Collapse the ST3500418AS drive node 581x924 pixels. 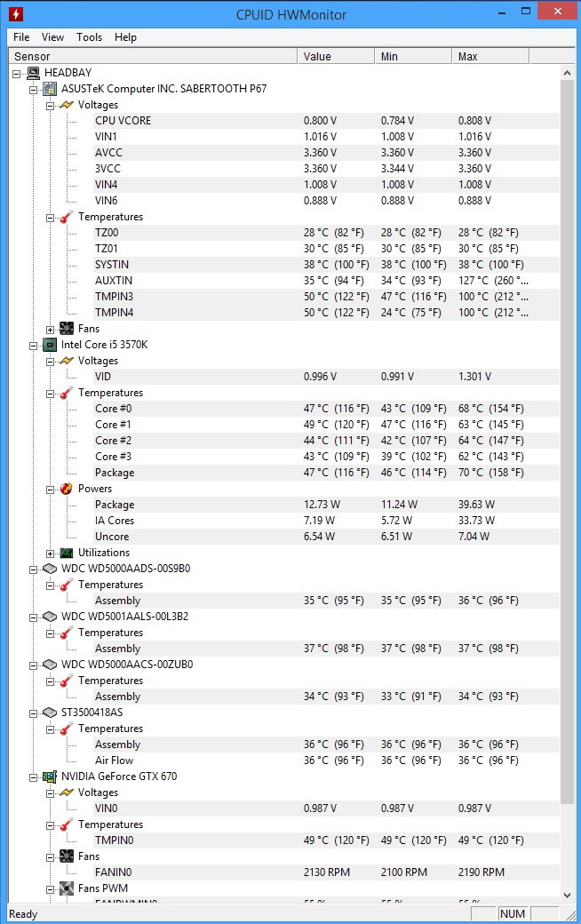pyautogui.click(x=34, y=713)
